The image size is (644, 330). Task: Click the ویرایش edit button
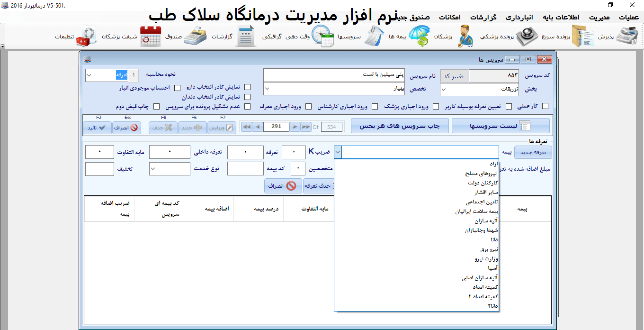pos(222,128)
